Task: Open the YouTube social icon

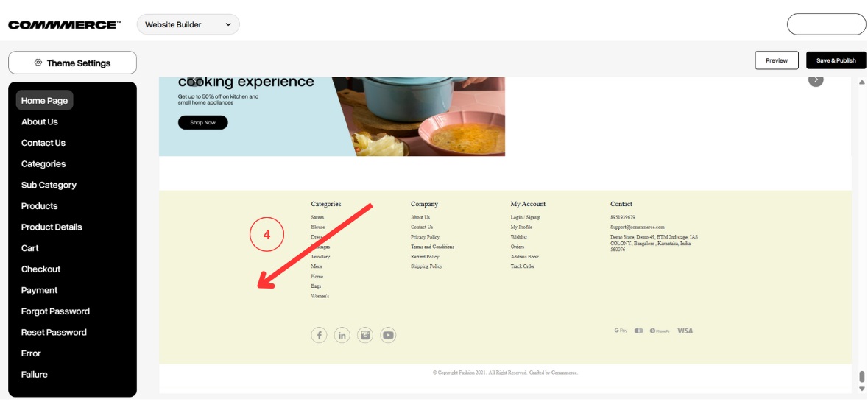Action: (388, 336)
